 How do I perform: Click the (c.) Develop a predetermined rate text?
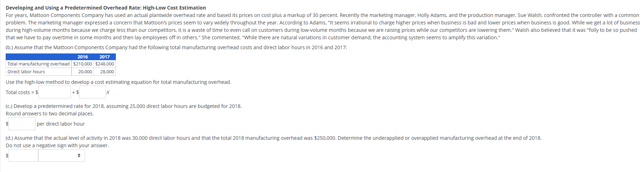[124, 106]
